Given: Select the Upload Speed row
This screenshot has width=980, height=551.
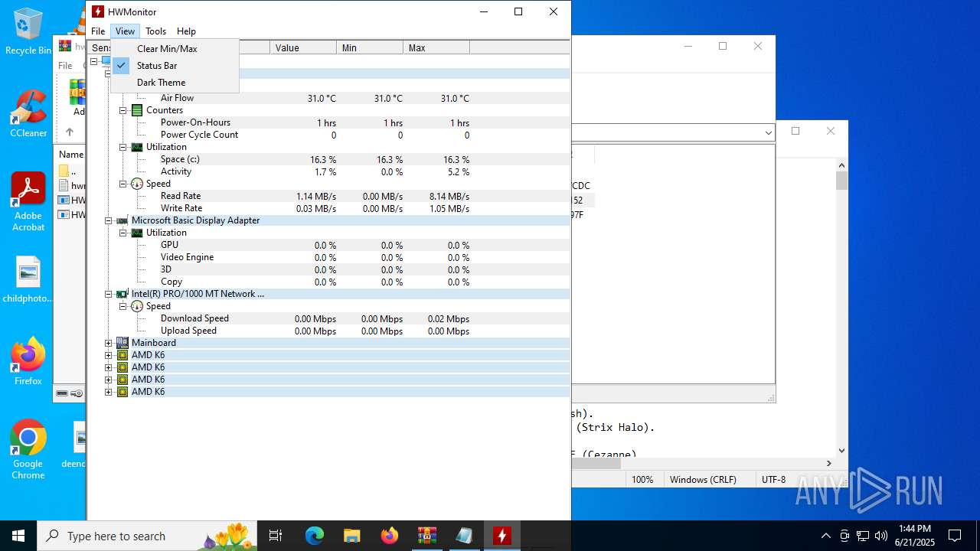Looking at the screenshot, I should pos(328,331).
